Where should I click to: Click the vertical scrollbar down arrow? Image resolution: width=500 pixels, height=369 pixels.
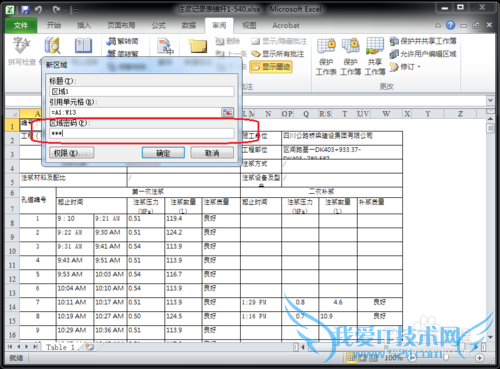point(490,337)
